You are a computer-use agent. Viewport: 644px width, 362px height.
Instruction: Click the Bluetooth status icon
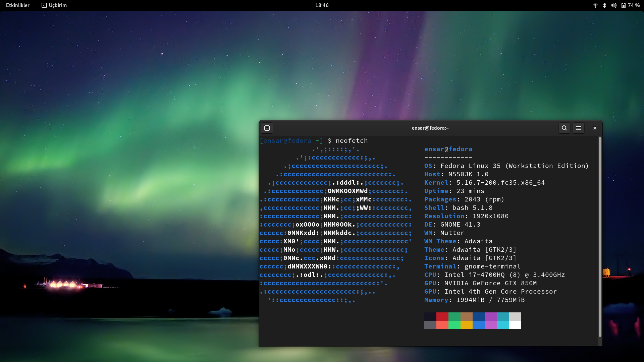point(604,5)
